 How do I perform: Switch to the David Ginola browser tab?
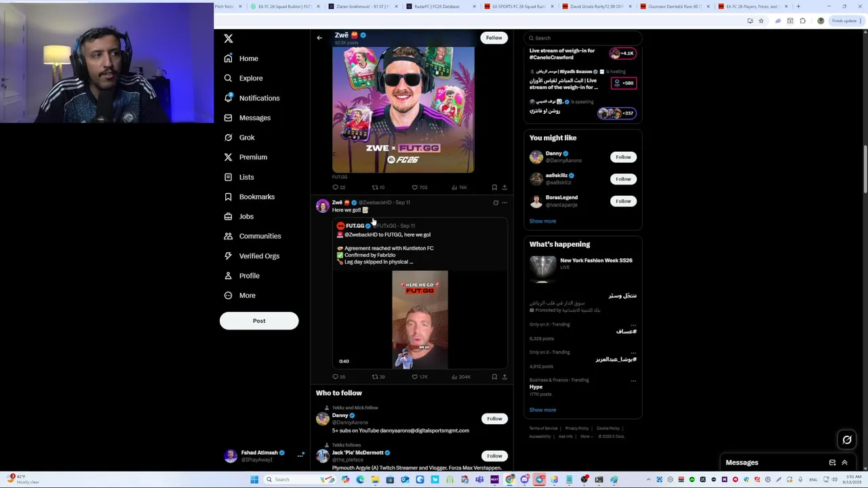[x=595, y=7]
